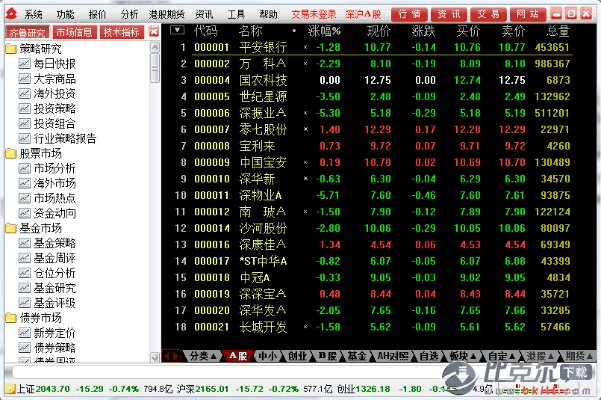Click the left panel scroll-down arrow
The width and height of the screenshot is (601, 400).
pyautogui.click(x=154, y=357)
